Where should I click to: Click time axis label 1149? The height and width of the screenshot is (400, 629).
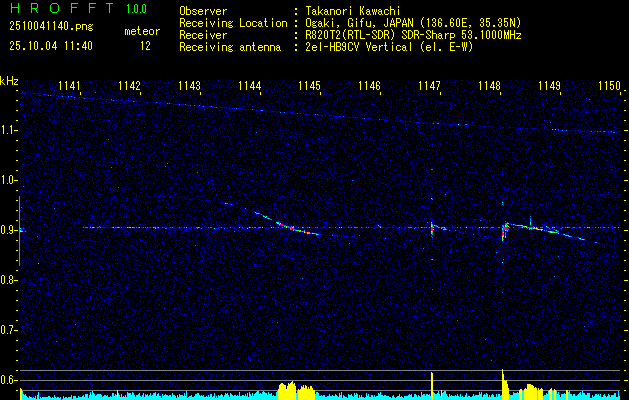[549, 85]
